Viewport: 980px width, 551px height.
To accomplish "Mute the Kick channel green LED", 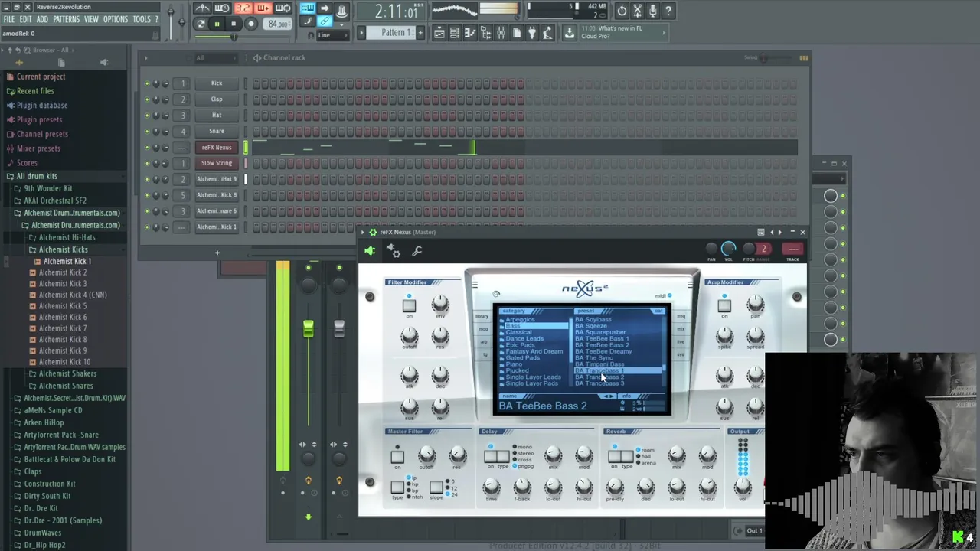I will (148, 83).
